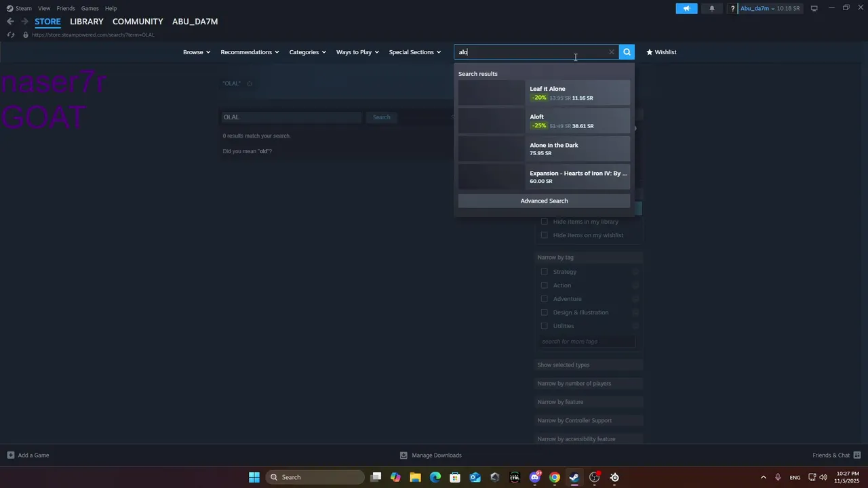
Task: Check the Design & Illustration tag filter
Action: pos(544,312)
